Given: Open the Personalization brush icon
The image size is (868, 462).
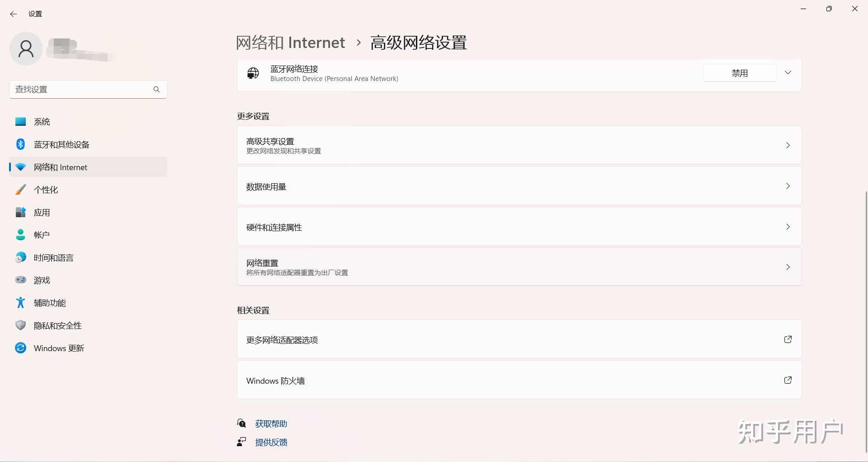Looking at the screenshot, I should coord(20,190).
